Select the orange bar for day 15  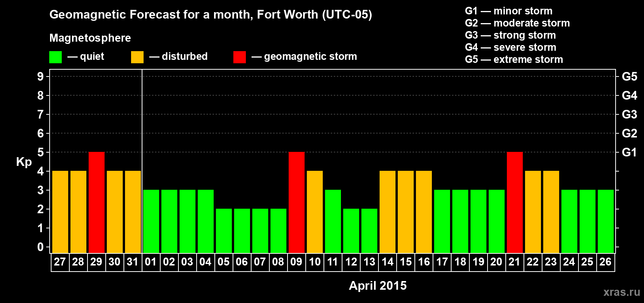click(x=406, y=212)
